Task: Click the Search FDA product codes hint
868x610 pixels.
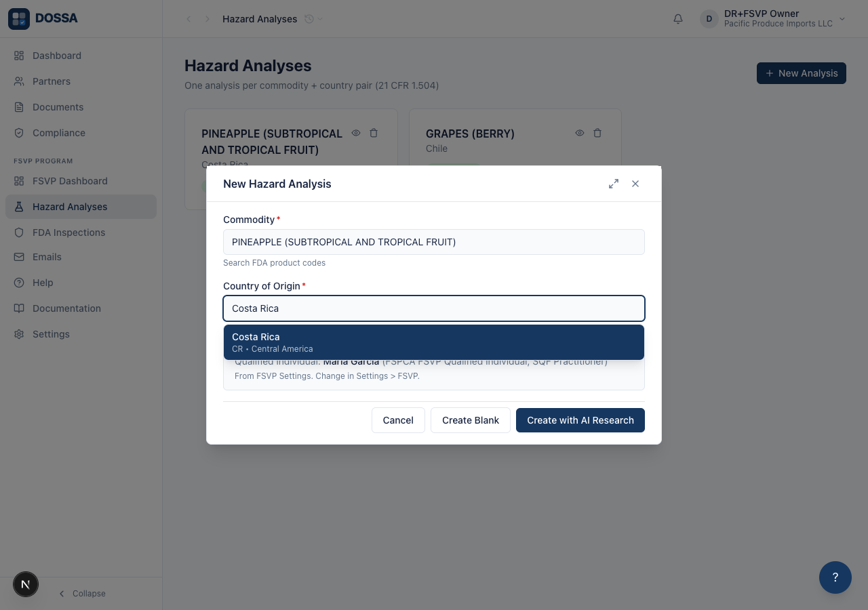Action: click(x=274, y=263)
